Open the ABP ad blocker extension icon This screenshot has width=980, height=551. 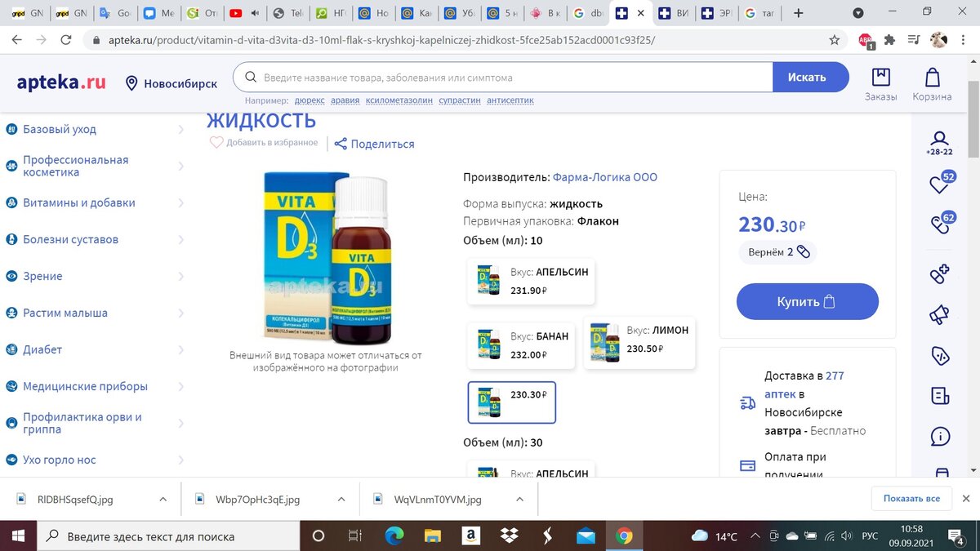(x=866, y=39)
